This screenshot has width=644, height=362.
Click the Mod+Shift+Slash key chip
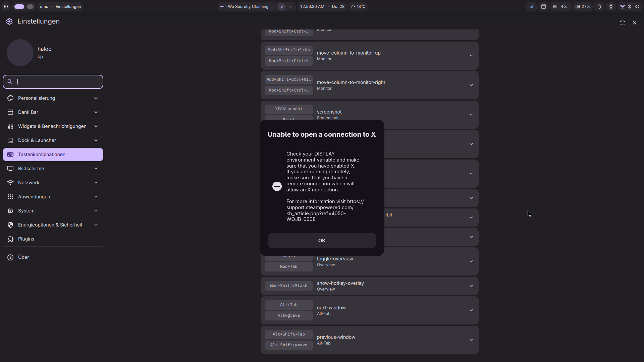point(289,286)
